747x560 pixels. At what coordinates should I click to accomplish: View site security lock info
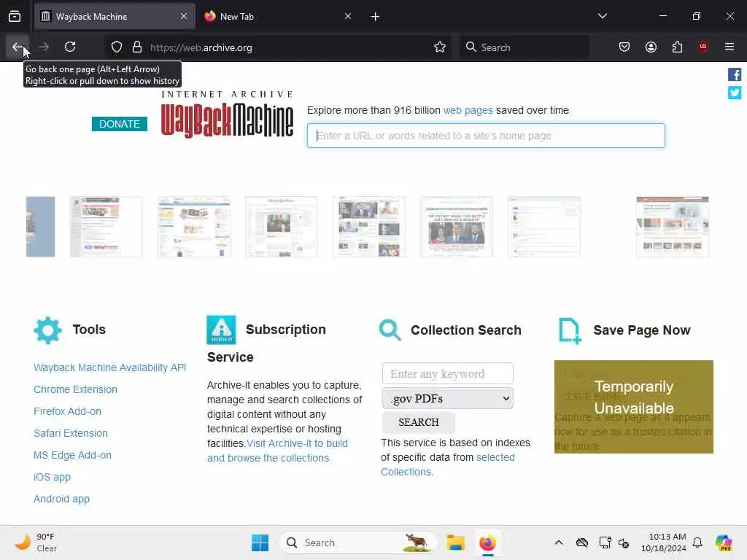tap(137, 47)
